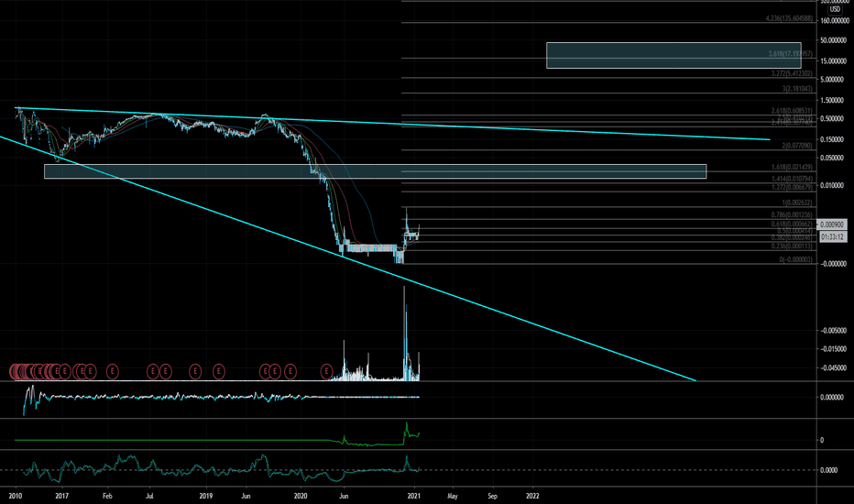Click the current price label 0.000900
Screen dimensions: 854x504
833,225
